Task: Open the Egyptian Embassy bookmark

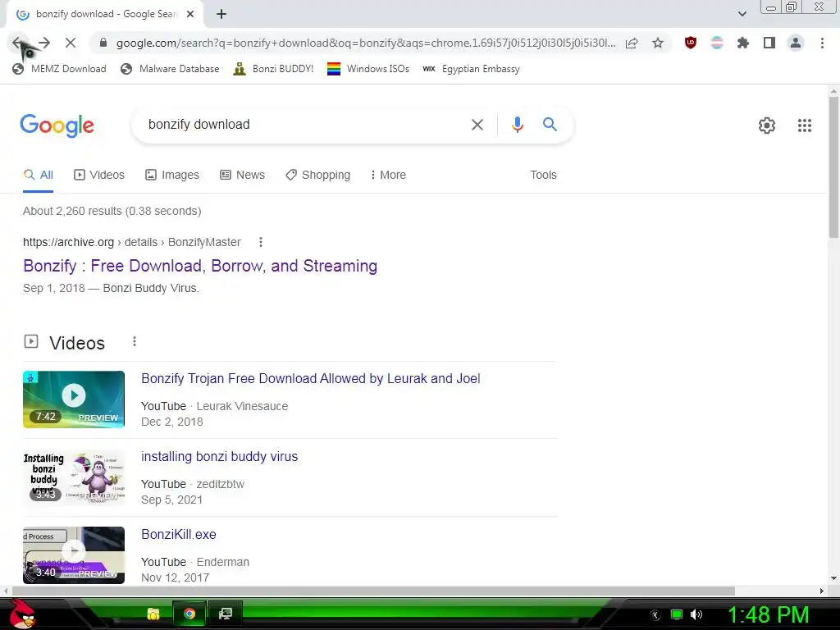Action: click(x=472, y=69)
